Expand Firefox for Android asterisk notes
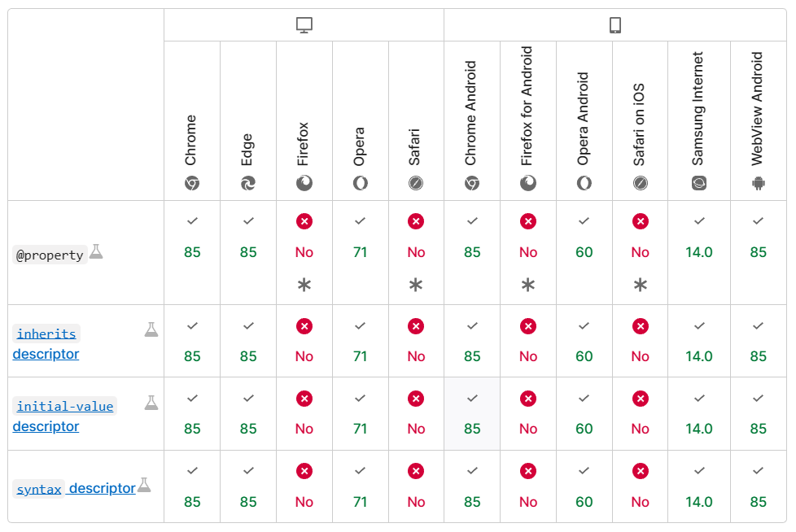This screenshot has height=532, width=796. coord(528,285)
